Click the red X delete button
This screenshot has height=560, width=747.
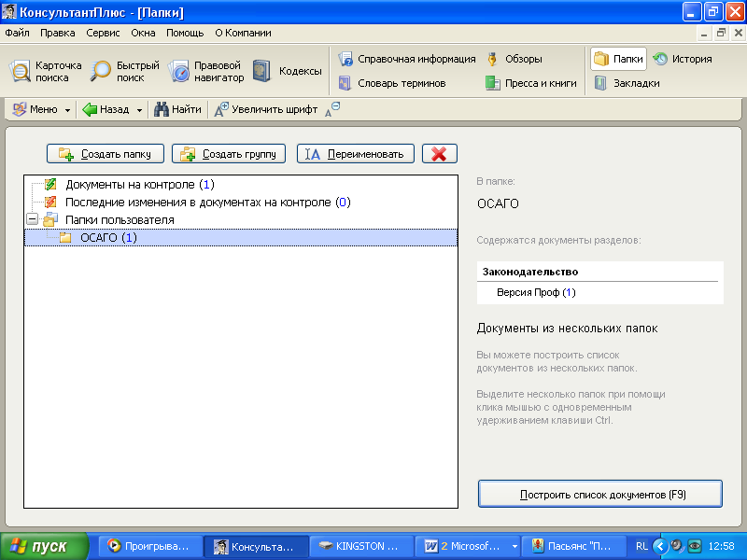[439, 154]
